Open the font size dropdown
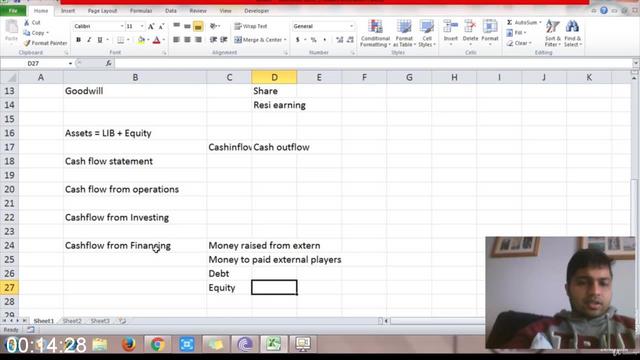 pos(142,26)
